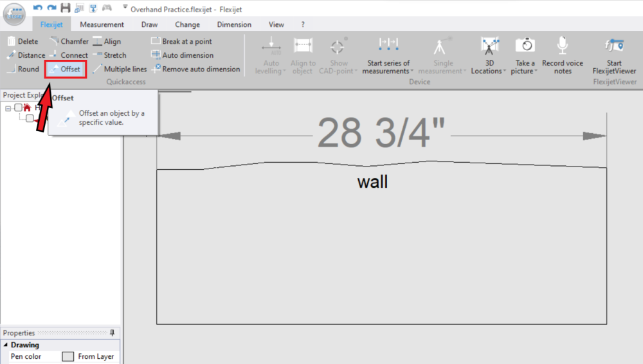Open the Auto levelling dropdown arrow
The image size is (643, 364).
point(284,71)
